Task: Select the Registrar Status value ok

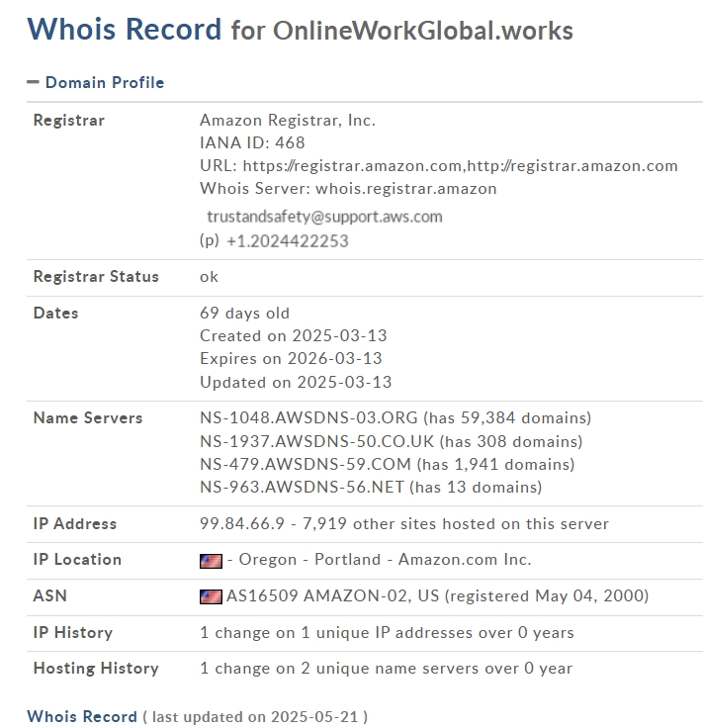Action: tap(209, 277)
